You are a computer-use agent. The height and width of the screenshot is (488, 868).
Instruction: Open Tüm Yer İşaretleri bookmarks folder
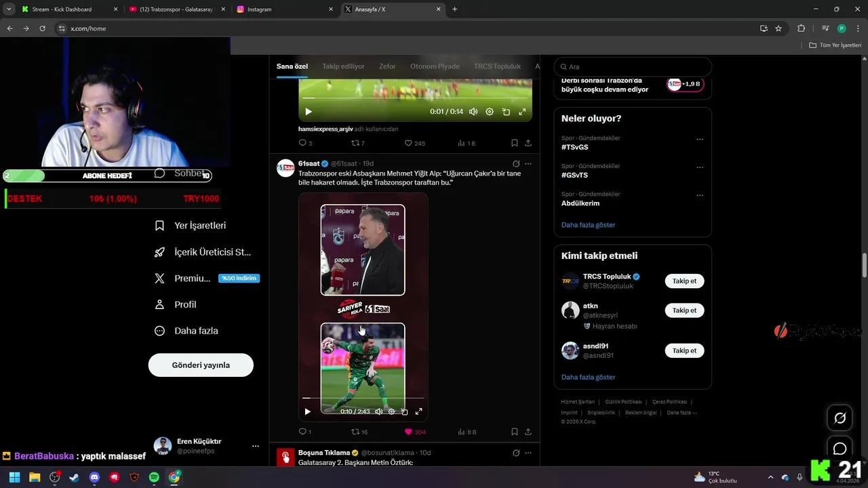point(835,45)
